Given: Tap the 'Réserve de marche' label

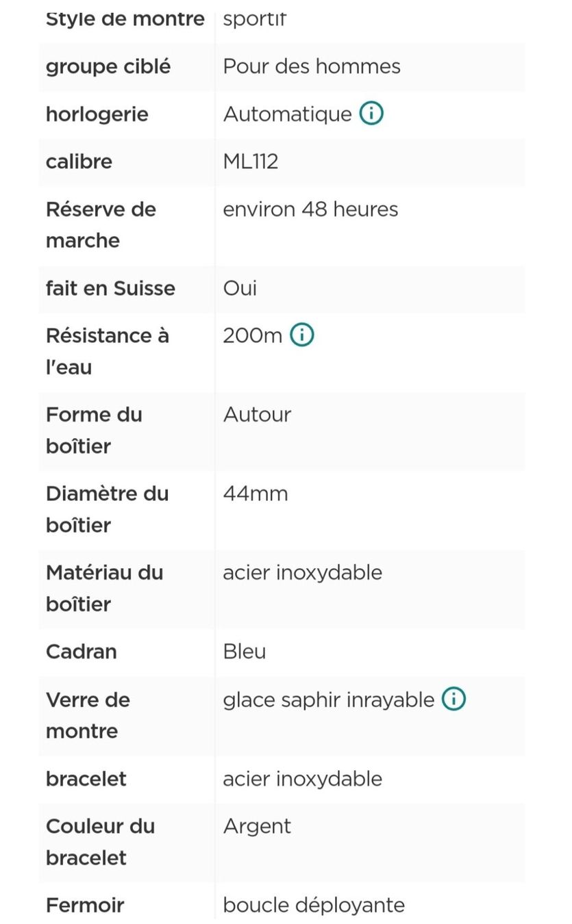Looking at the screenshot, I should [101, 224].
